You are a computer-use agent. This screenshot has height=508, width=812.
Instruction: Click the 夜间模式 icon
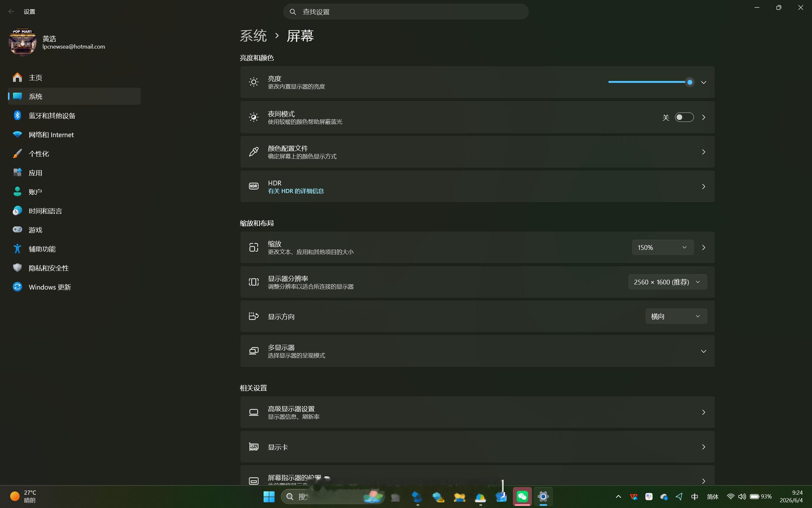click(x=254, y=117)
